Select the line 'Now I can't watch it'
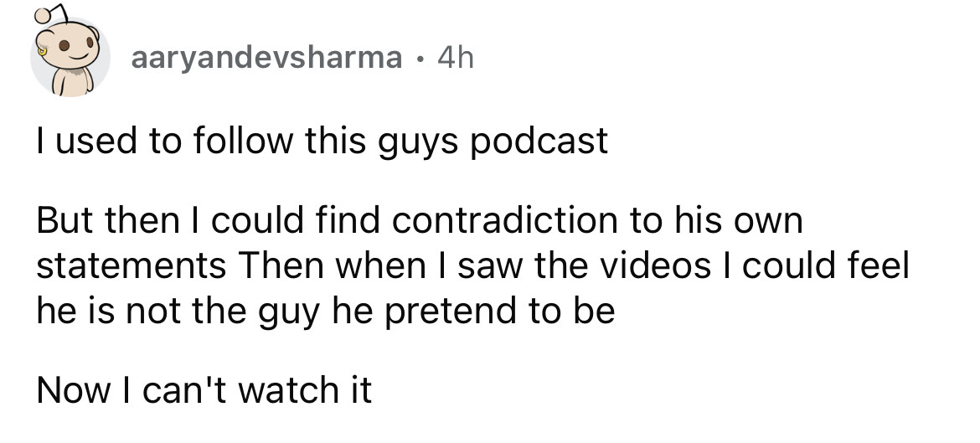 point(204,390)
